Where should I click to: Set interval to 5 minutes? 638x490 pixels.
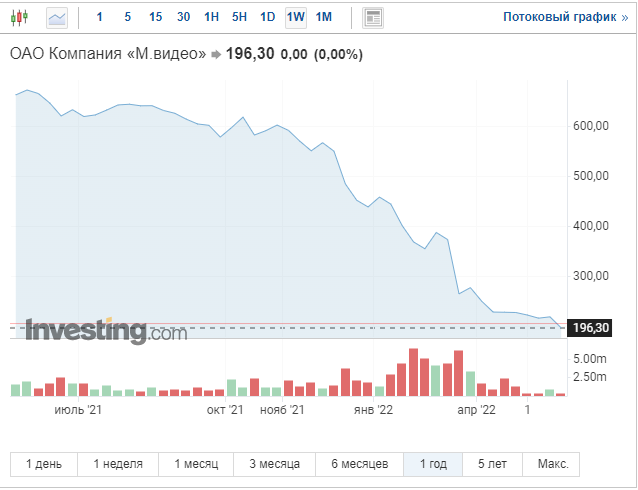[127, 17]
